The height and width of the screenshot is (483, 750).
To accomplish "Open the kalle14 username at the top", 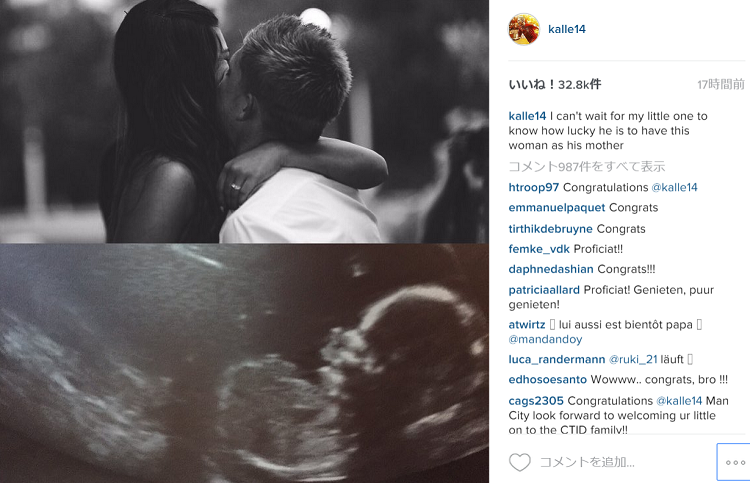I will [567, 29].
